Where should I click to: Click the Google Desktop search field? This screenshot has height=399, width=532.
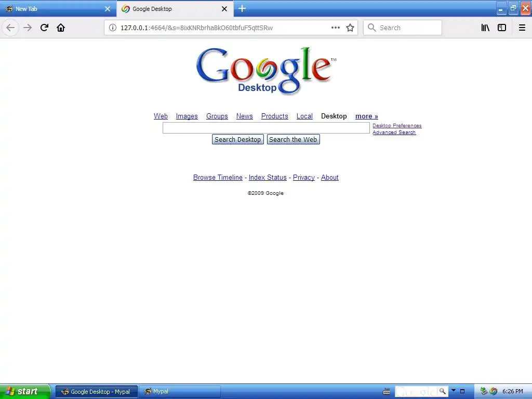[266, 128]
